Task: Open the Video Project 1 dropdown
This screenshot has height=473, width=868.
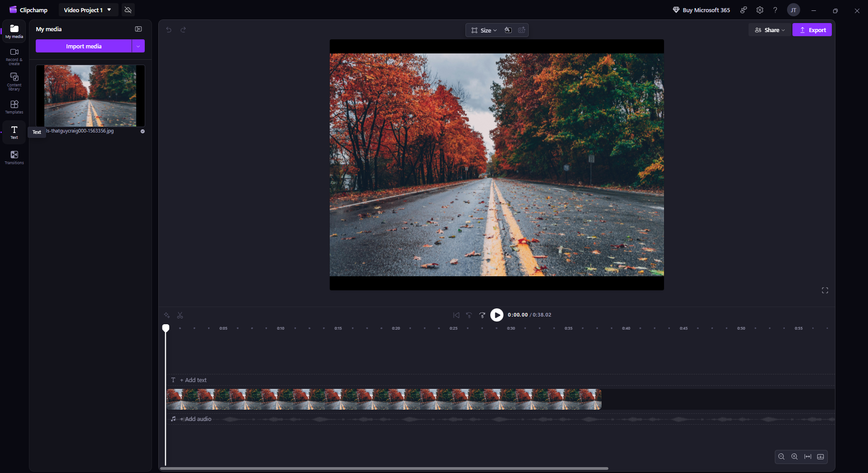Action: click(88, 10)
